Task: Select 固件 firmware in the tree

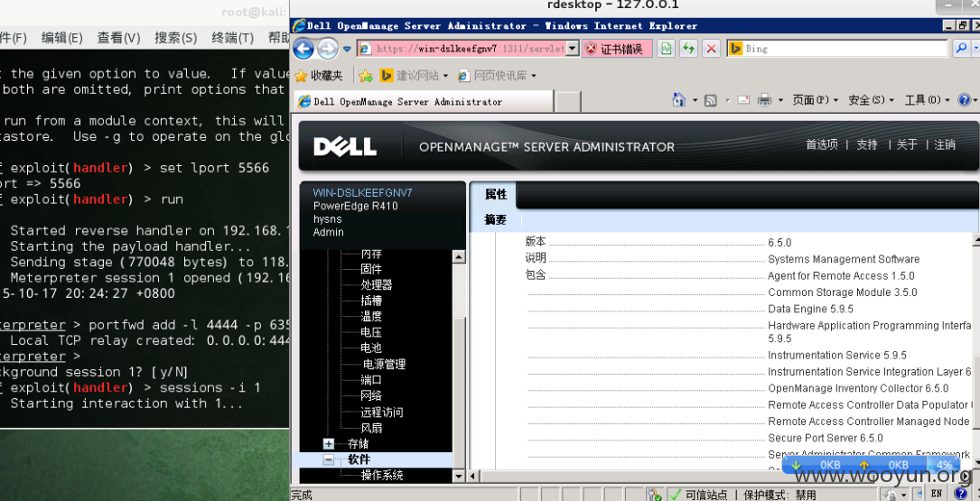Action: (x=371, y=269)
